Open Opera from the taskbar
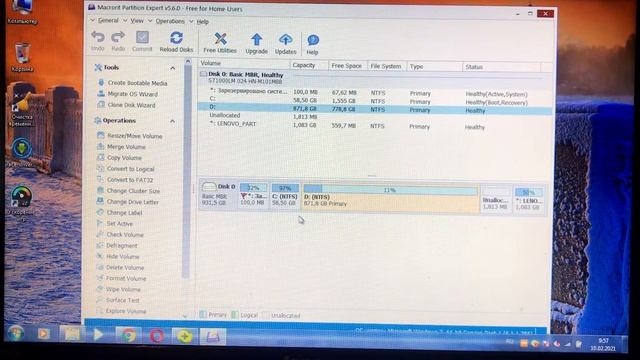Screen dimensions: 640x360 [x=156, y=336]
